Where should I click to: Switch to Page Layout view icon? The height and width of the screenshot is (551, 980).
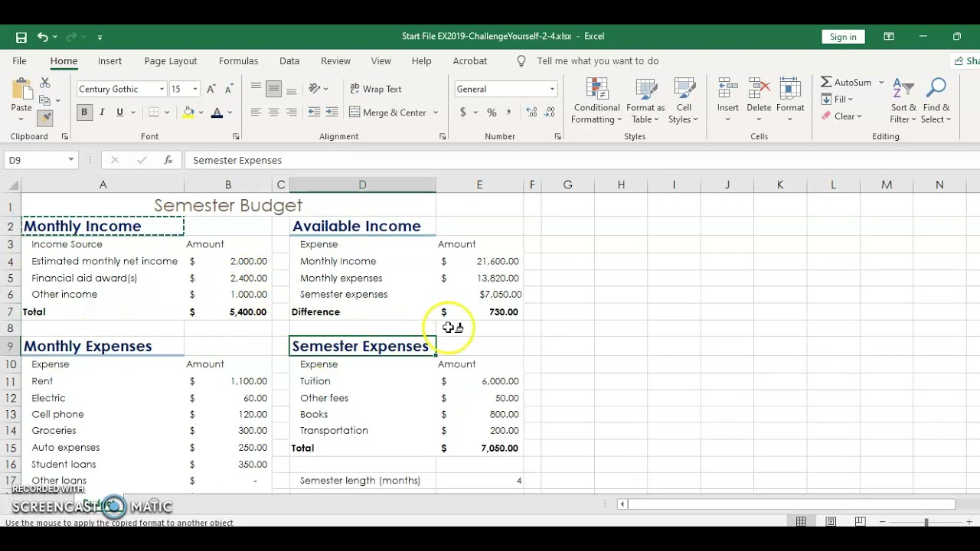pyautogui.click(x=831, y=522)
